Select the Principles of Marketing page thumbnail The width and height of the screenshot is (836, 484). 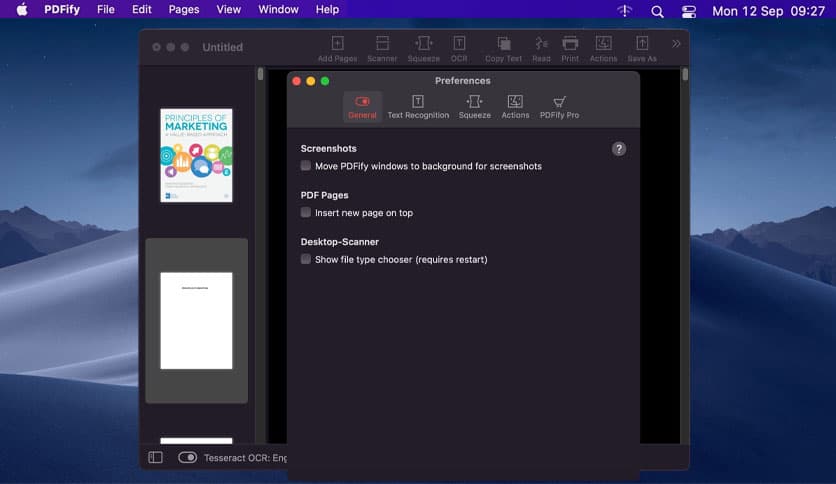tap(196, 155)
